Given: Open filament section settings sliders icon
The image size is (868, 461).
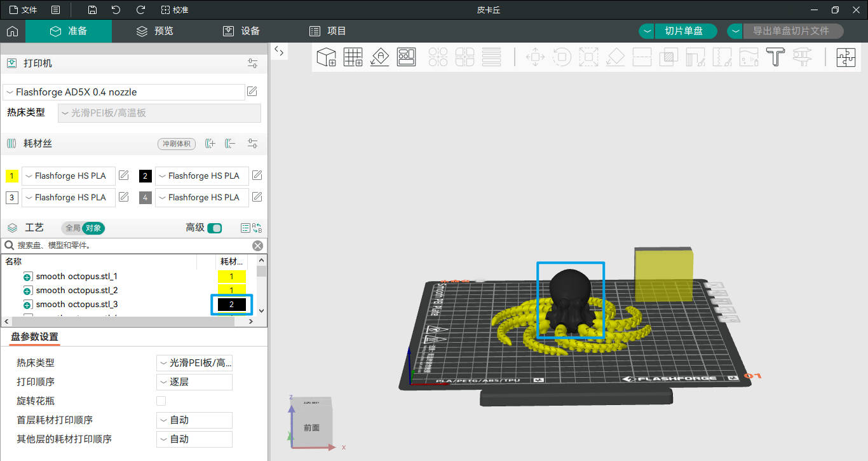Looking at the screenshot, I should pos(253,144).
